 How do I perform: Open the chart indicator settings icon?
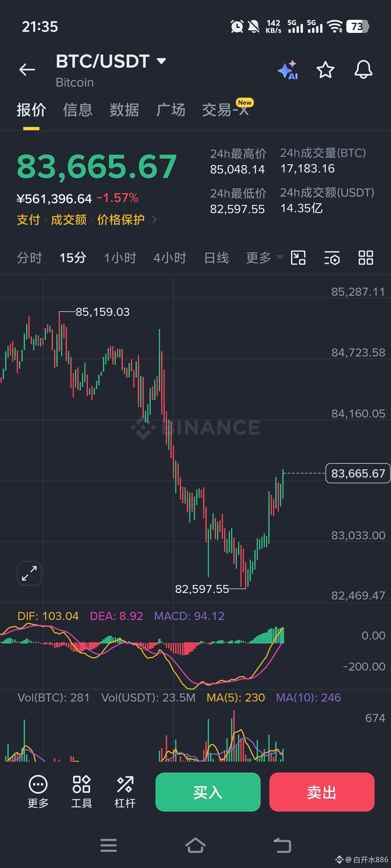coord(332,258)
